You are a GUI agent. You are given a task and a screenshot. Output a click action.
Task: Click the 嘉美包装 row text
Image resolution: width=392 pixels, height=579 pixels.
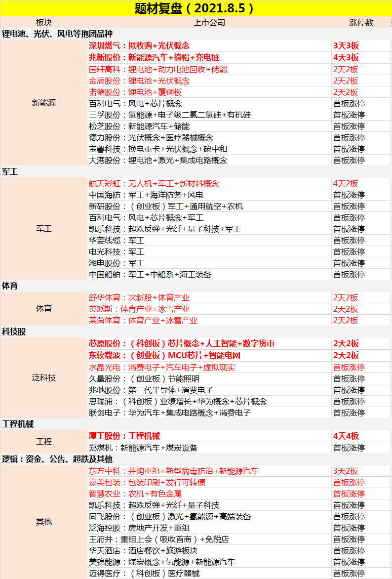point(147,483)
